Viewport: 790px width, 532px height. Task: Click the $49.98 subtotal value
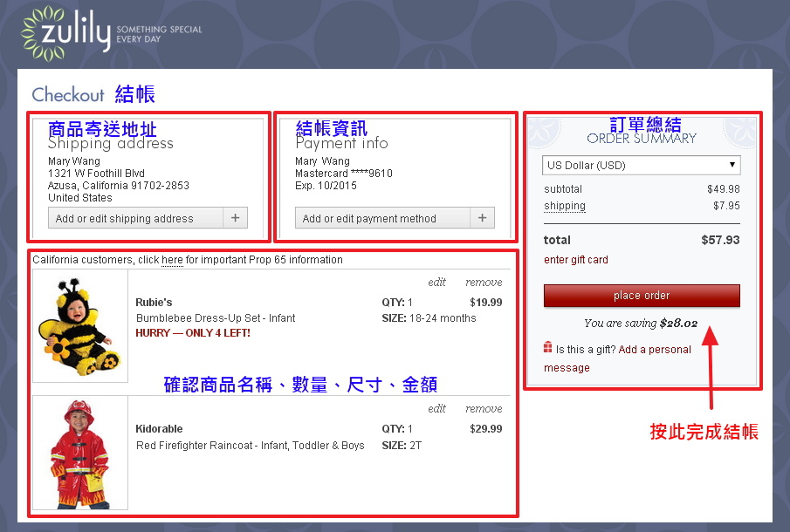pyautogui.click(x=724, y=189)
